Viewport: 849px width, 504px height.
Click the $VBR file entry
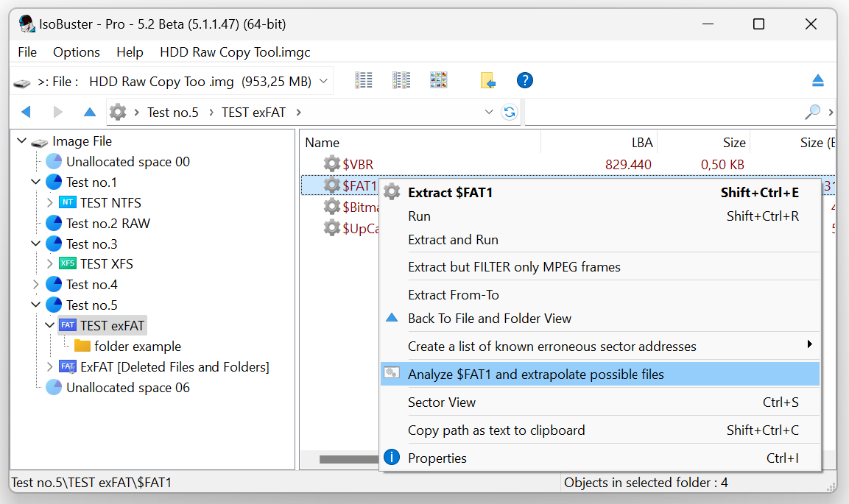pyautogui.click(x=358, y=164)
